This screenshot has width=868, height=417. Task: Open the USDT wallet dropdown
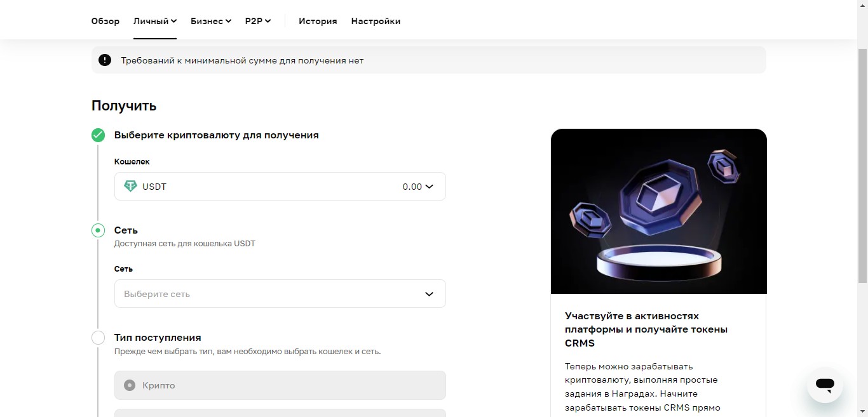(280, 187)
